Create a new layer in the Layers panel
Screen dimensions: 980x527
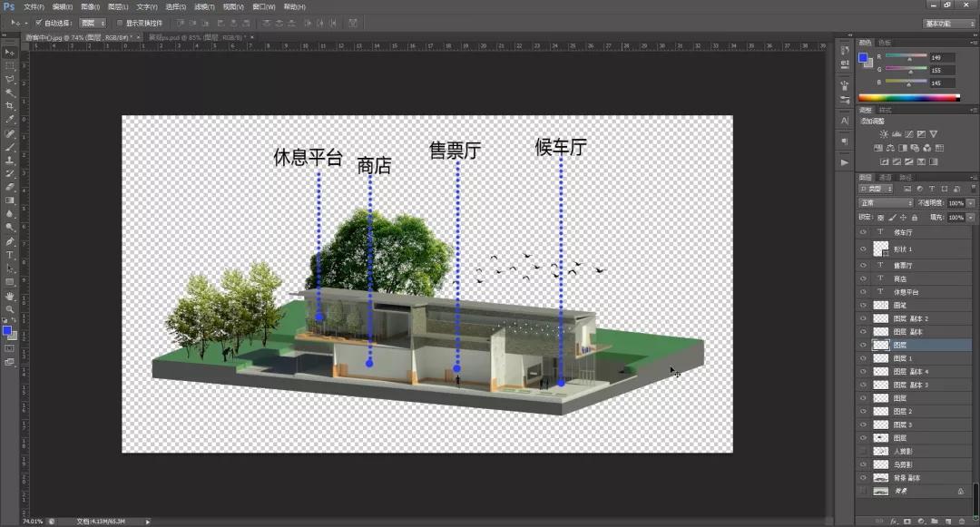click(x=948, y=521)
